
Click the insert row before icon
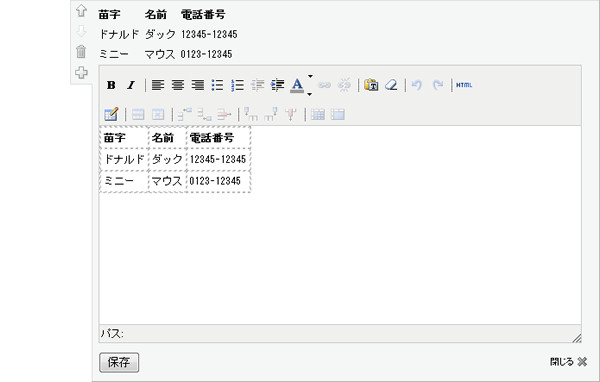tap(185, 114)
